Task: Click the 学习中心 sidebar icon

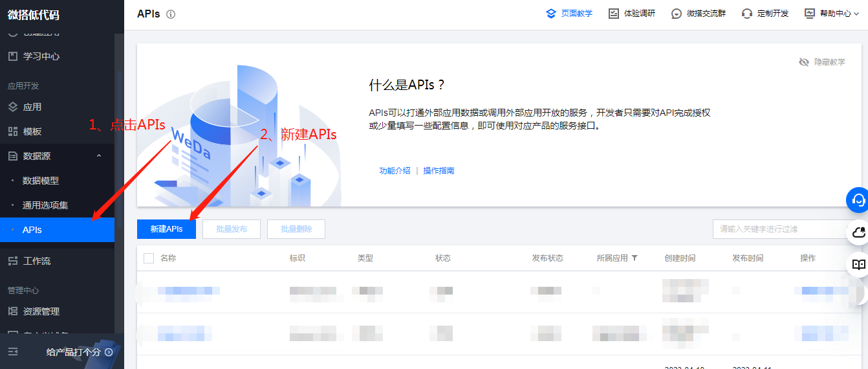Action: click(x=13, y=56)
